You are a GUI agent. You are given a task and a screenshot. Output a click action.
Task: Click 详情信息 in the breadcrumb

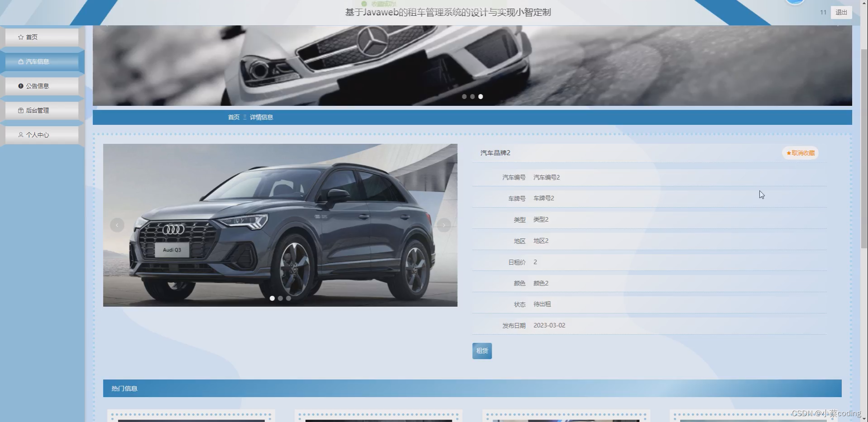click(x=262, y=117)
